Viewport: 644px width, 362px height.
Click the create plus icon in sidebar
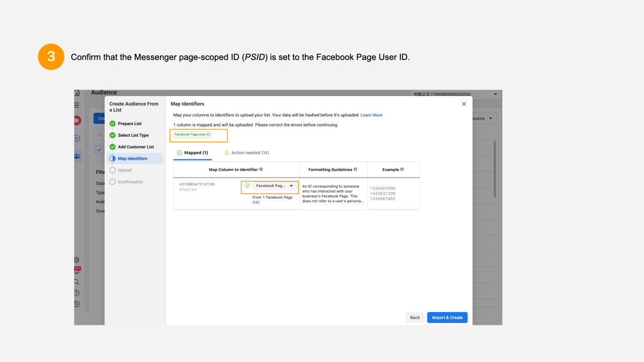(76, 138)
